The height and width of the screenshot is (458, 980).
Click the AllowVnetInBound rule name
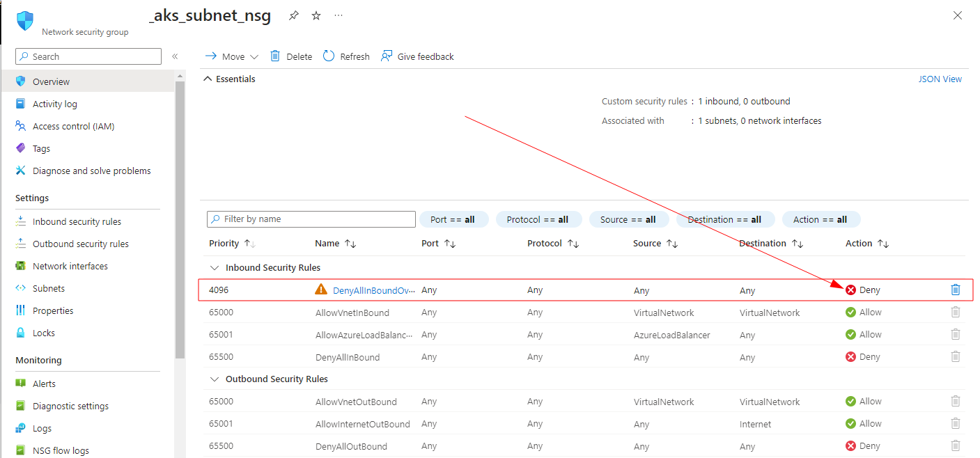pyautogui.click(x=352, y=313)
